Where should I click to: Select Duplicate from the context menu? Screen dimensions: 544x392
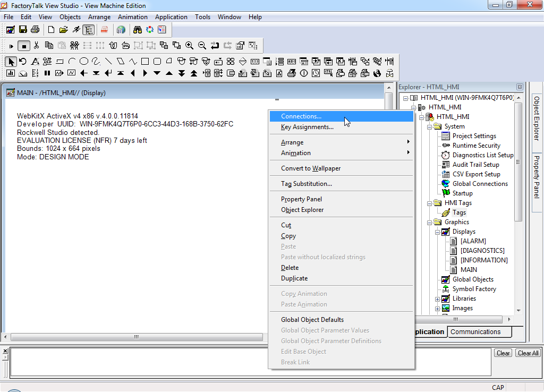pos(342,278)
